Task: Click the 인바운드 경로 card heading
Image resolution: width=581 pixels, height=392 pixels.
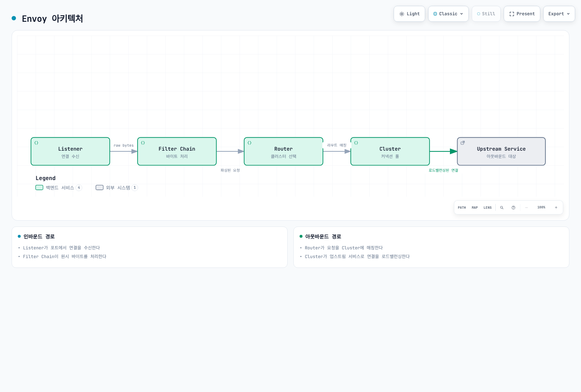Action: [x=39, y=237]
